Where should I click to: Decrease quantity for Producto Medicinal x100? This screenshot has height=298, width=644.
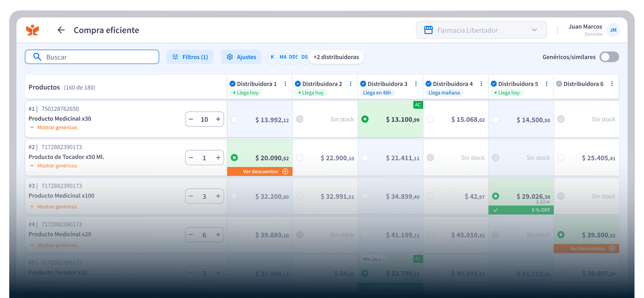(191, 196)
